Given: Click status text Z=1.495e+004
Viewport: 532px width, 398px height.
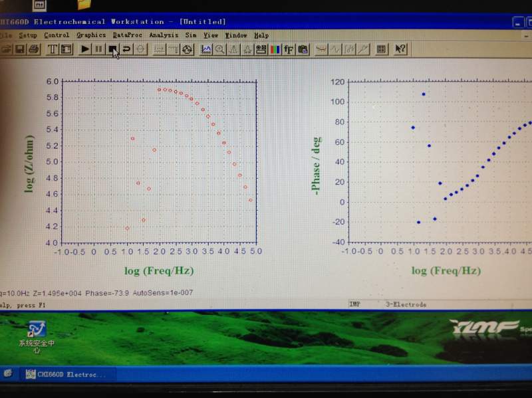Looking at the screenshot, I should click(x=57, y=293).
